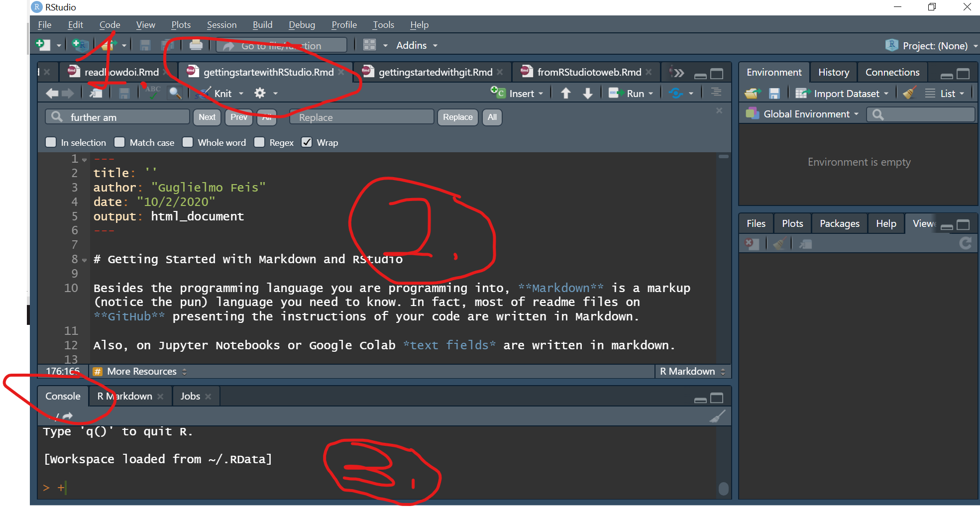Click the Re-Run previous code icon
980x507 pixels.
675,93
